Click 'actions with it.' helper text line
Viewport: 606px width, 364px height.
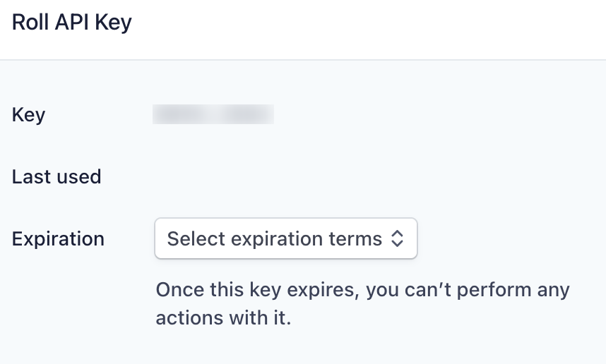coord(223,317)
